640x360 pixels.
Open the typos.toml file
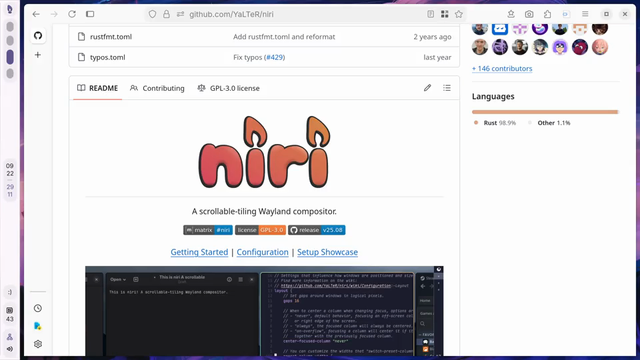pos(107,58)
